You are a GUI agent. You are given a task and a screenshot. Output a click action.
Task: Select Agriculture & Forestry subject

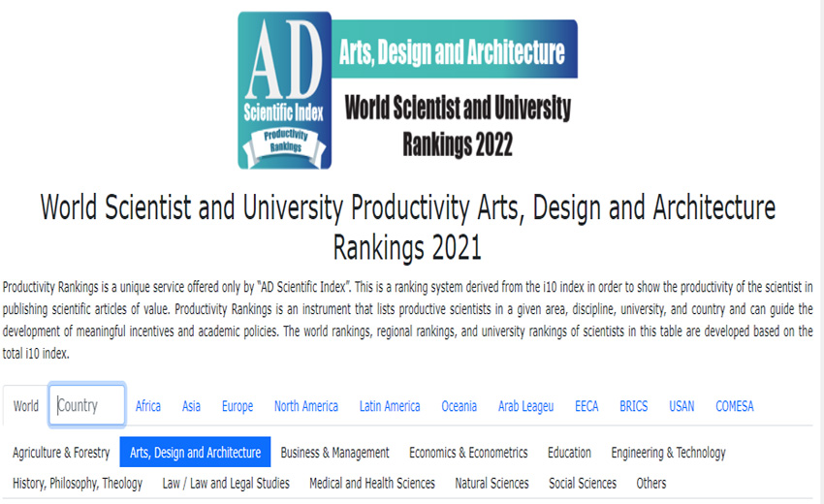pos(60,453)
